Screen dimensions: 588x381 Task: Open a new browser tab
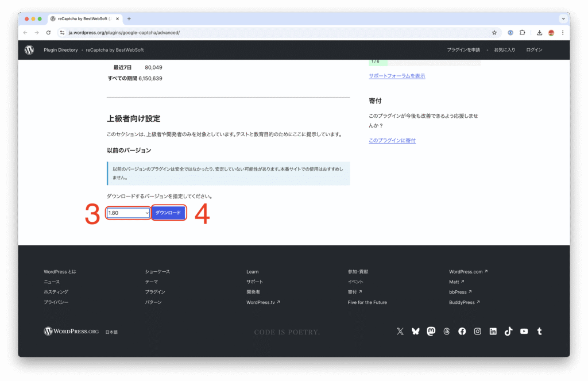pyautogui.click(x=129, y=19)
